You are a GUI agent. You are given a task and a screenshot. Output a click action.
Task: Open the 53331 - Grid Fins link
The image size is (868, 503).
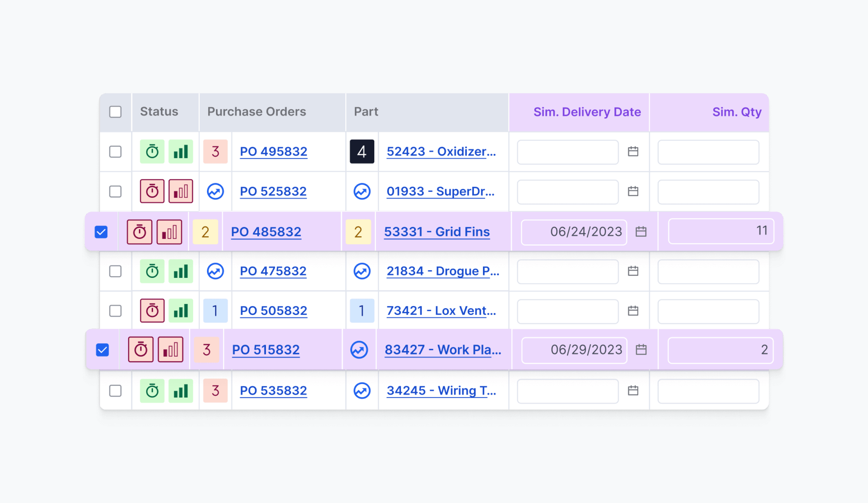click(x=437, y=232)
